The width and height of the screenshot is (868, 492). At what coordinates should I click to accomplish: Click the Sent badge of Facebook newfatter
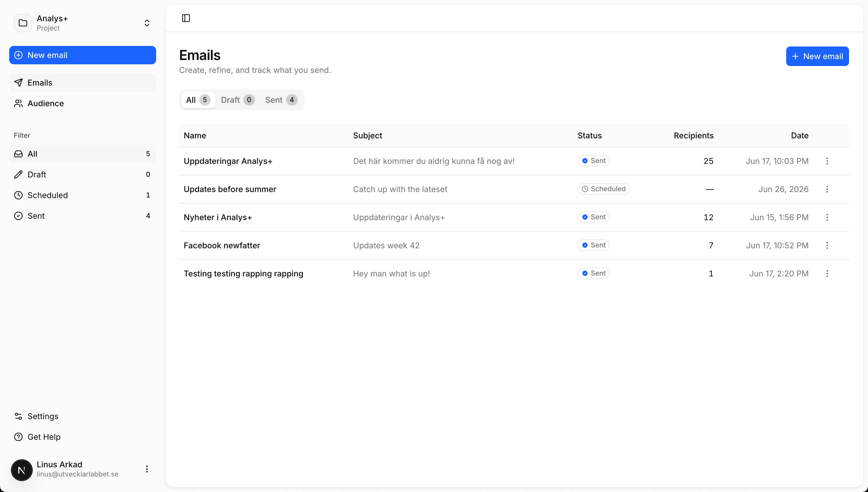tap(593, 245)
